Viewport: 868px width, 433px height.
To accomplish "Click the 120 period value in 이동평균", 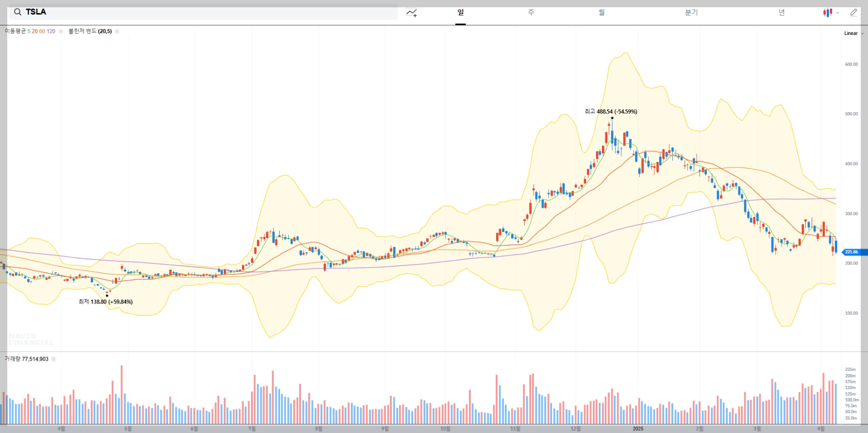I will 51,31.
